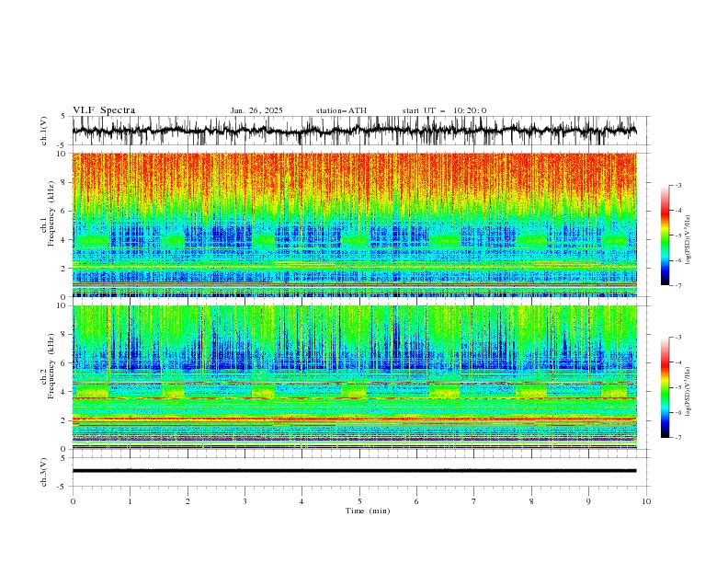This screenshot has height=563, width=728.
Task: Click the upper colorbar "log(PSD)(V²/Hz)" label
Action: [688, 240]
